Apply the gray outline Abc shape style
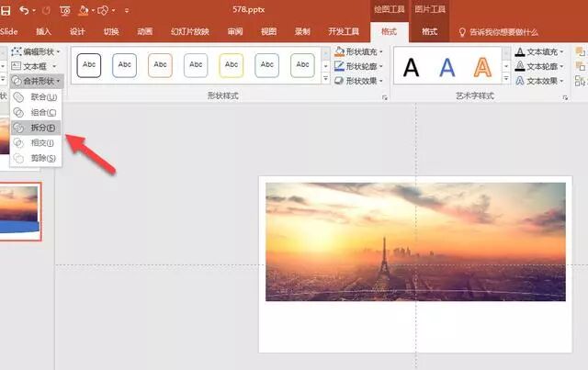This screenshot has height=370, width=588. click(x=196, y=65)
